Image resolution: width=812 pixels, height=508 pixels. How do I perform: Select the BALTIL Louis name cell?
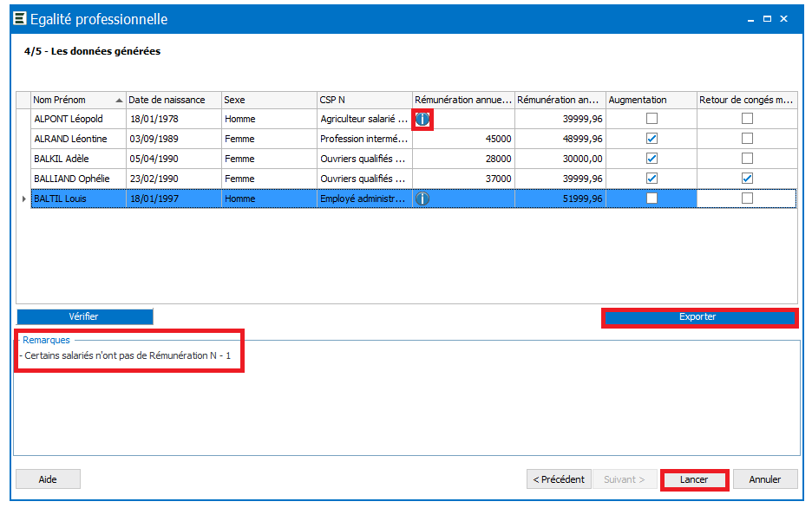point(79,199)
